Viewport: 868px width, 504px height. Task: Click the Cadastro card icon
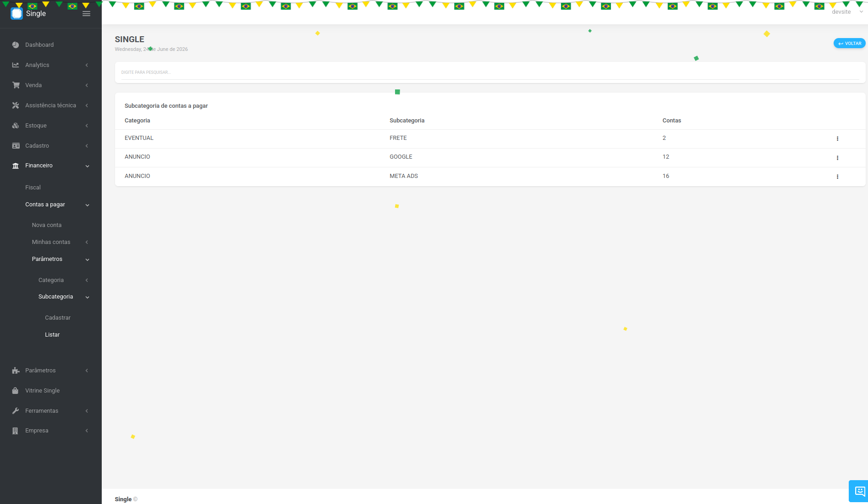point(16,146)
